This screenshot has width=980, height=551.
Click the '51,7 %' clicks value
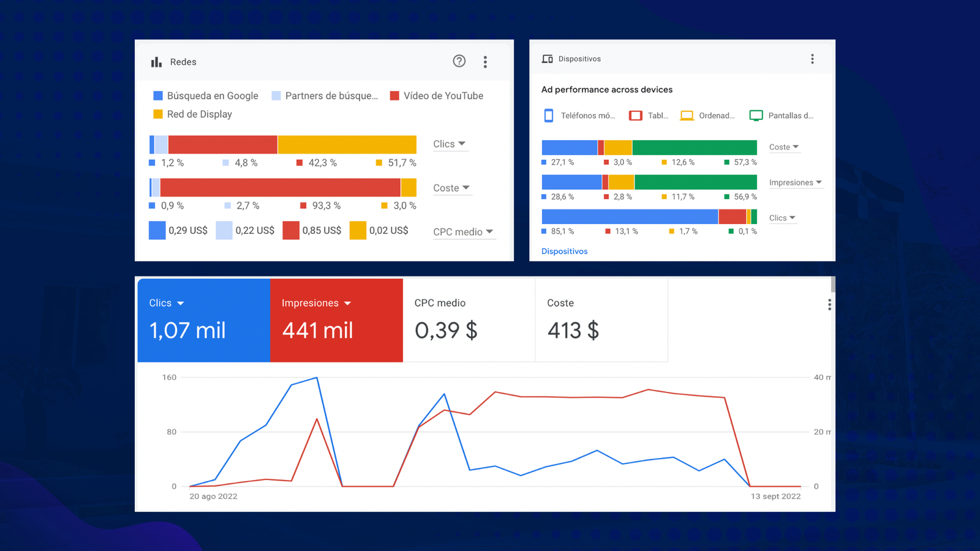click(402, 163)
